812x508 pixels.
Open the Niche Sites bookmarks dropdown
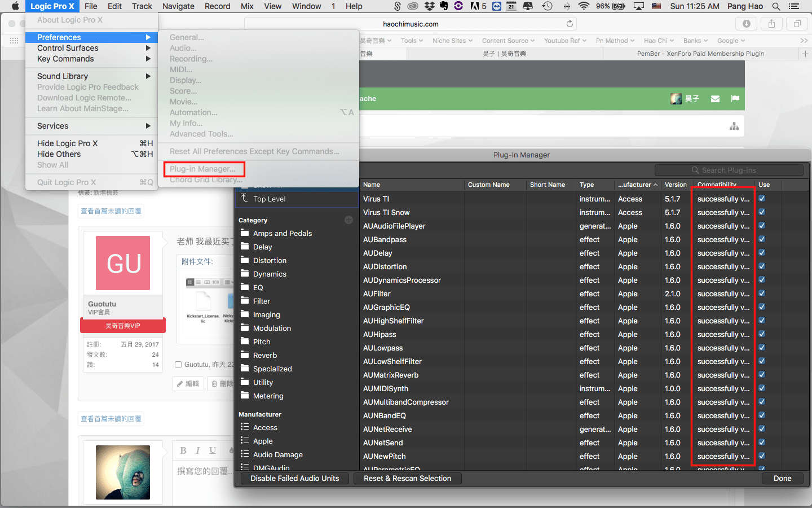tap(452, 41)
